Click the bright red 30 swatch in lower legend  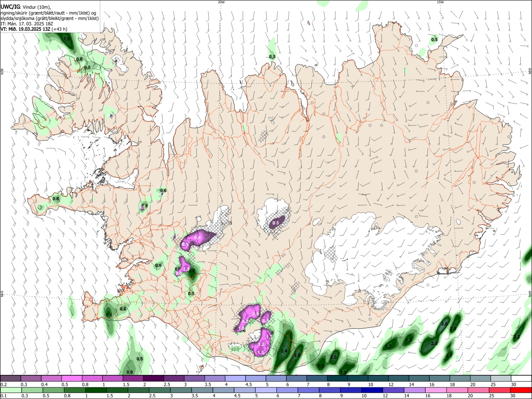tap(521, 390)
